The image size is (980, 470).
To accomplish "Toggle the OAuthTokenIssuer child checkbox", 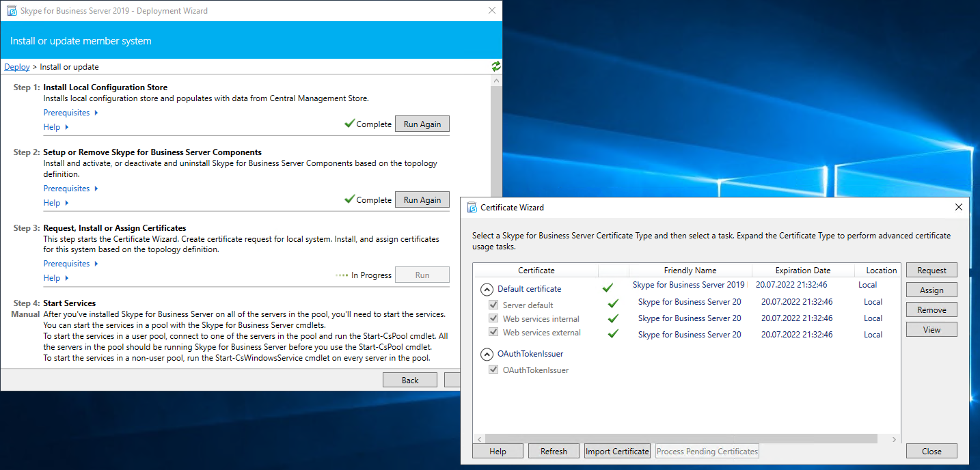I will [x=493, y=370].
